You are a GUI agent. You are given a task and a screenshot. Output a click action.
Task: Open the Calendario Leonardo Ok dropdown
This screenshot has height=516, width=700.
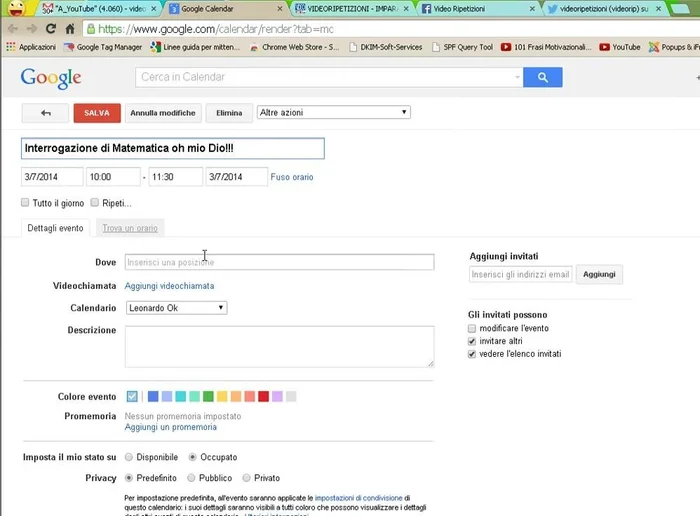(177, 308)
